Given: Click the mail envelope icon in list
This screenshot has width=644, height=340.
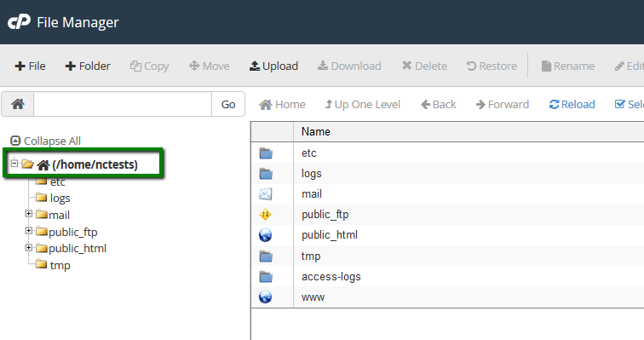Looking at the screenshot, I should coord(265,193).
